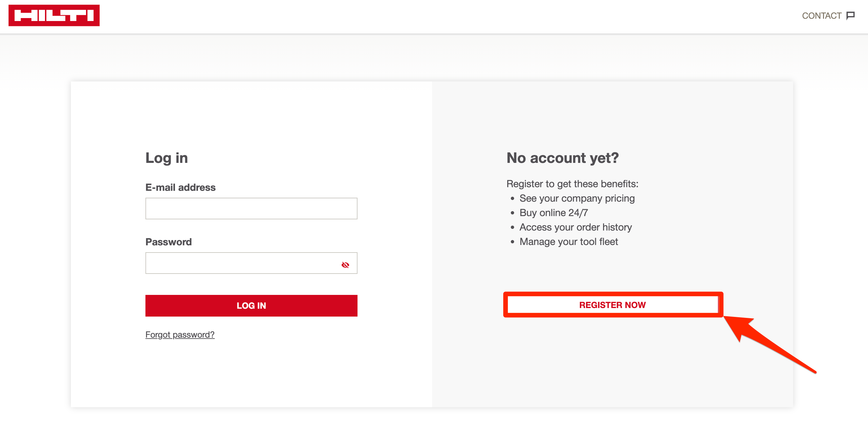868x421 pixels.
Task: Select the Manage your tool fleet bullet
Action: pos(569,242)
